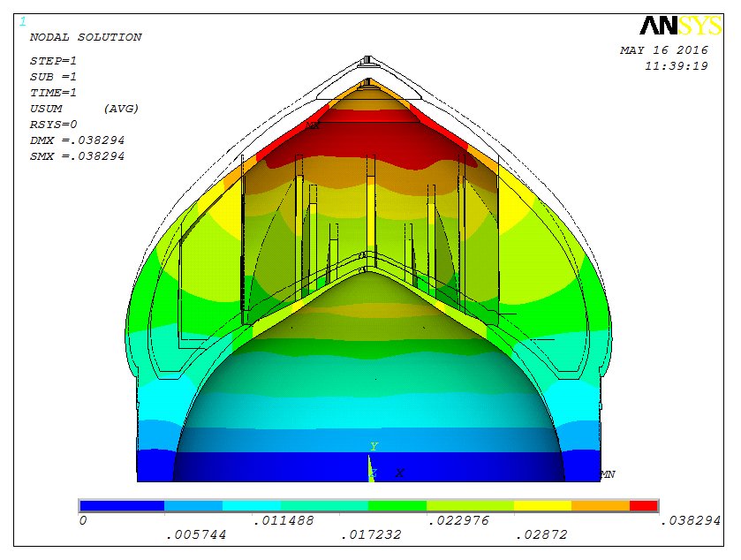Viewport: 741px width, 560px height.
Task: Click the '(AVG)' label
Action: 121,109
